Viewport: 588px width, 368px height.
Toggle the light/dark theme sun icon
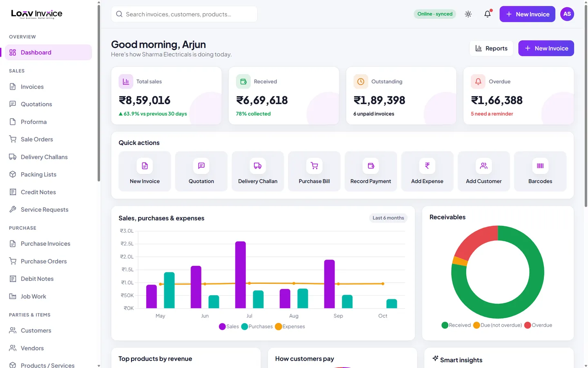[468, 14]
